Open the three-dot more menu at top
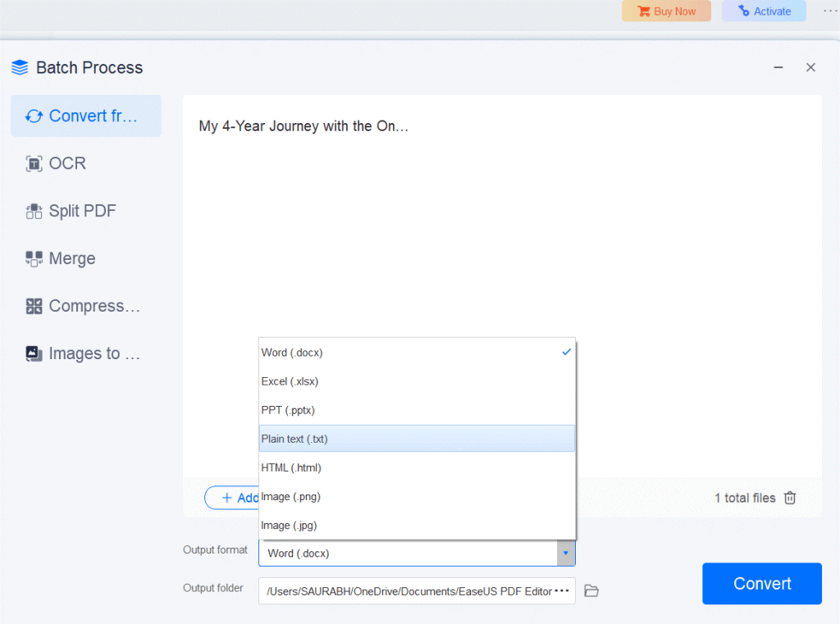Image resolution: width=840 pixels, height=624 pixels. 830,11
